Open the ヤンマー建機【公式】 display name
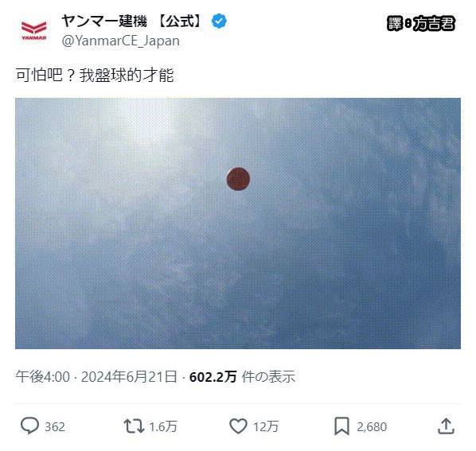Image resolution: width=476 pixels, height=451 pixels. point(132,21)
